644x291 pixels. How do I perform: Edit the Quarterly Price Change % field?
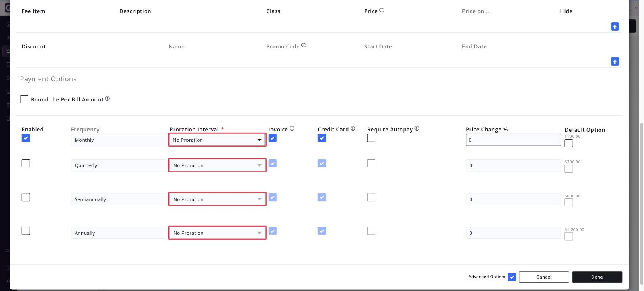(x=513, y=165)
